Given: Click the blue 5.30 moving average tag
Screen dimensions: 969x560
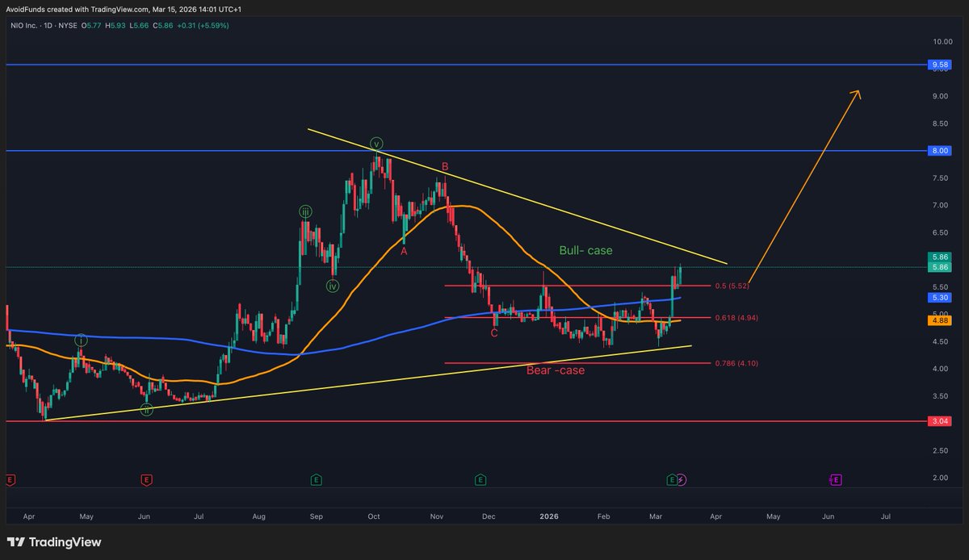Looking at the screenshot, I should [x=938, y=298].
